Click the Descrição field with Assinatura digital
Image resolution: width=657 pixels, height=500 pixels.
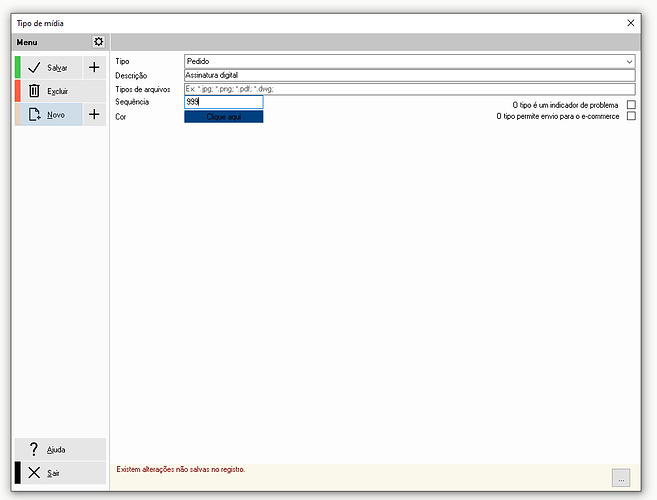(409, 75)
